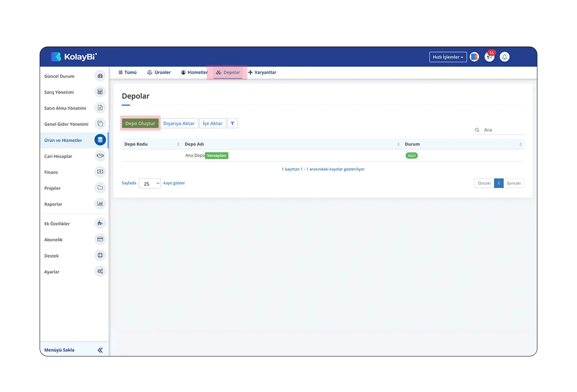
Task: Click the Finans money icon
Action: pyautogui.click(x=100, y=171)
